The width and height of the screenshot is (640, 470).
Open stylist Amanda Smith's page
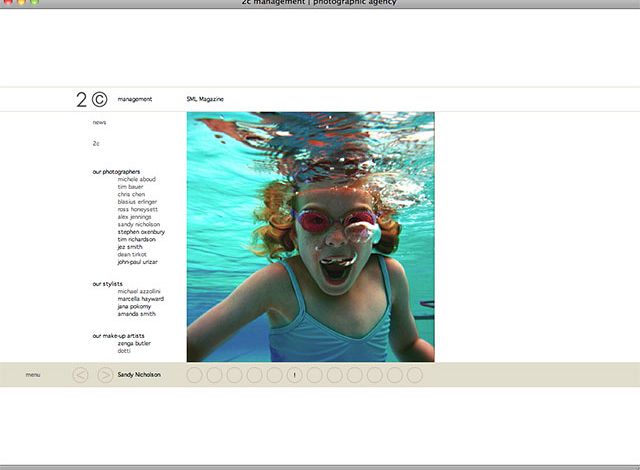pyautogui.click(x=136, y=314)
